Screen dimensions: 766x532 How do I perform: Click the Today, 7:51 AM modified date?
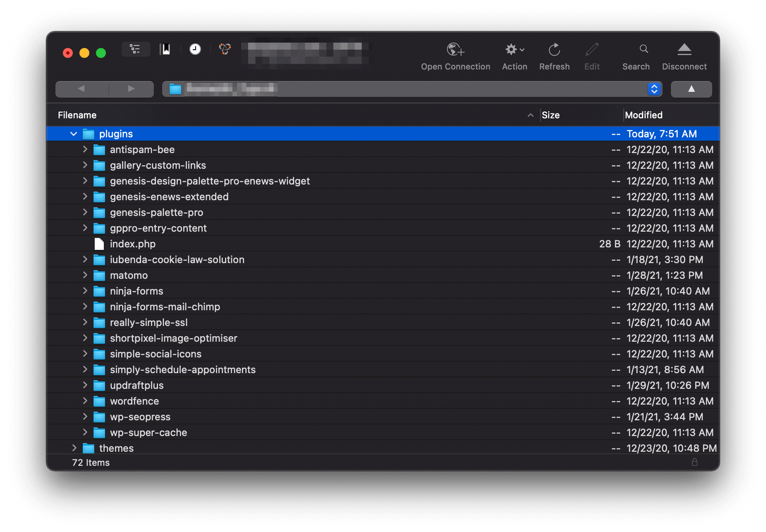tap(662, 134)
